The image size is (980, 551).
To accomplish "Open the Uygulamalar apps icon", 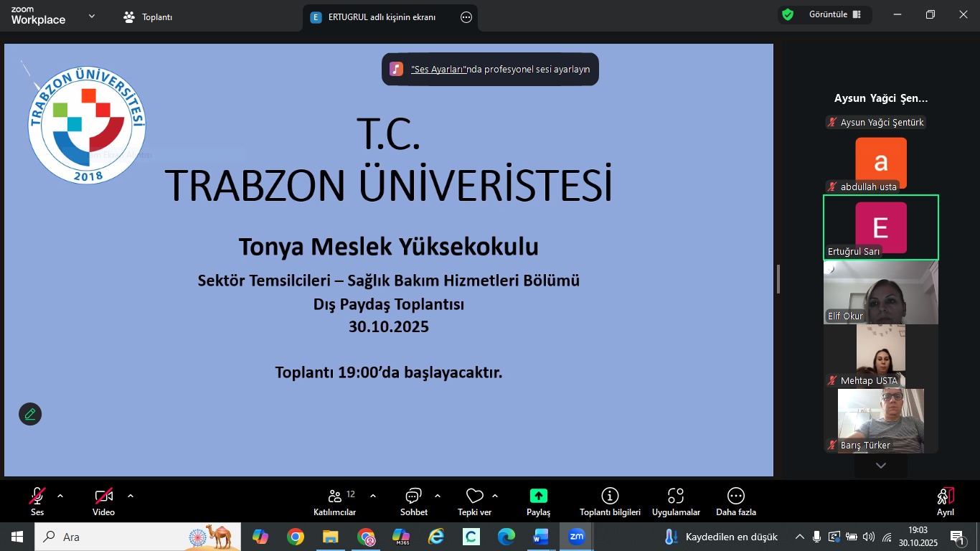I will [x=676, y=496].
